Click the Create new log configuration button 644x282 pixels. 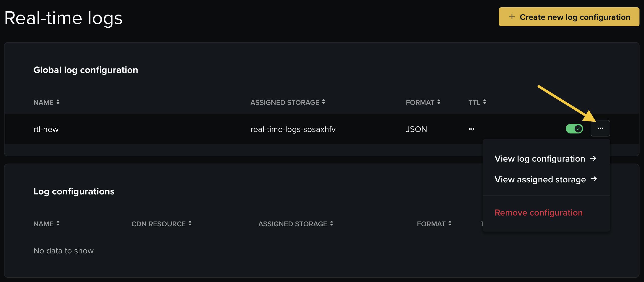click(x=569, y=17)
